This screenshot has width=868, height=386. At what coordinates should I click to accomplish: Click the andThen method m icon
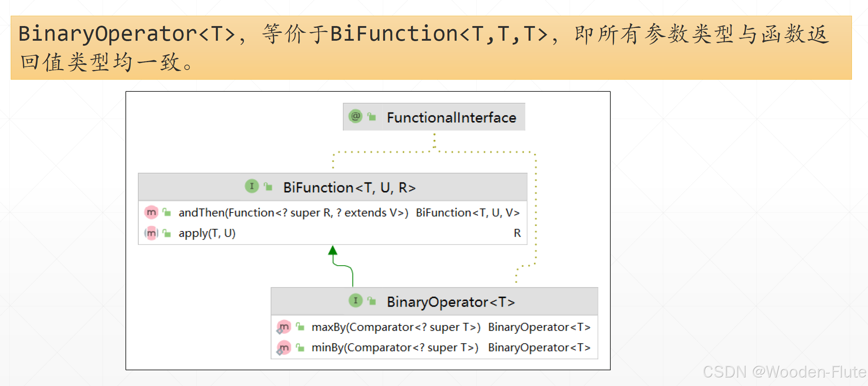(151, 212)
